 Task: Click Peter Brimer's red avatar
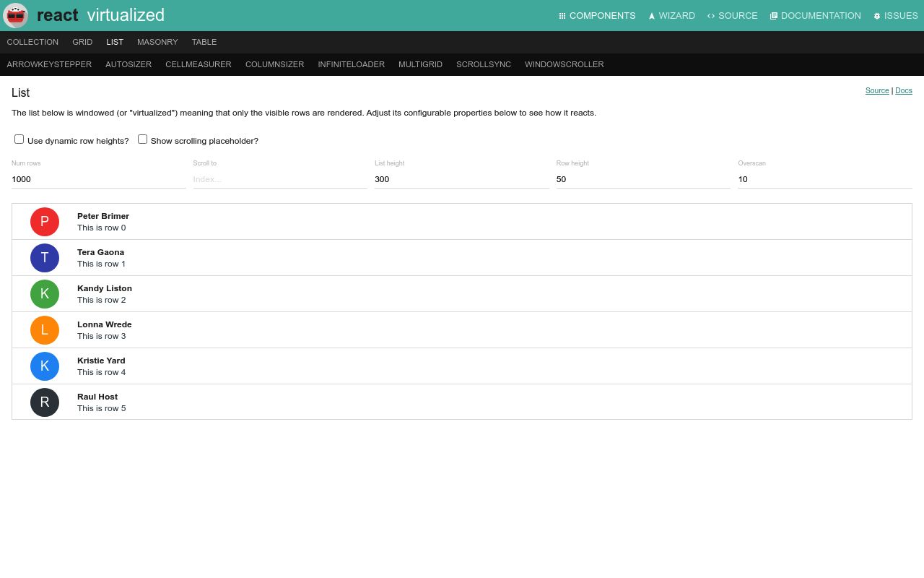pos(45,222)
